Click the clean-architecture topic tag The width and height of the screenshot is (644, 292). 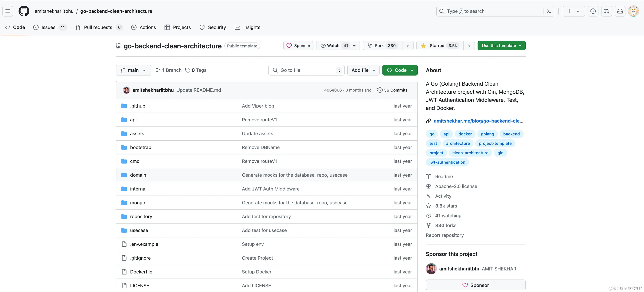click(x=470, y=153)
